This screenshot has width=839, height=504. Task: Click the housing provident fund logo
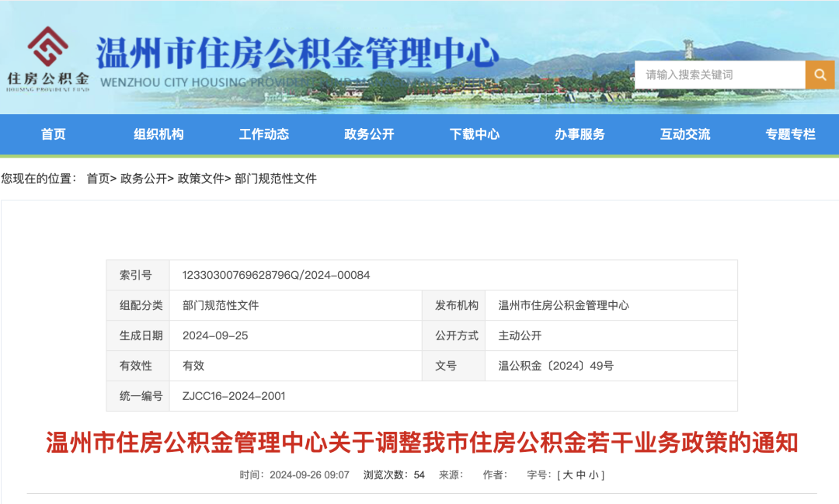48,59
